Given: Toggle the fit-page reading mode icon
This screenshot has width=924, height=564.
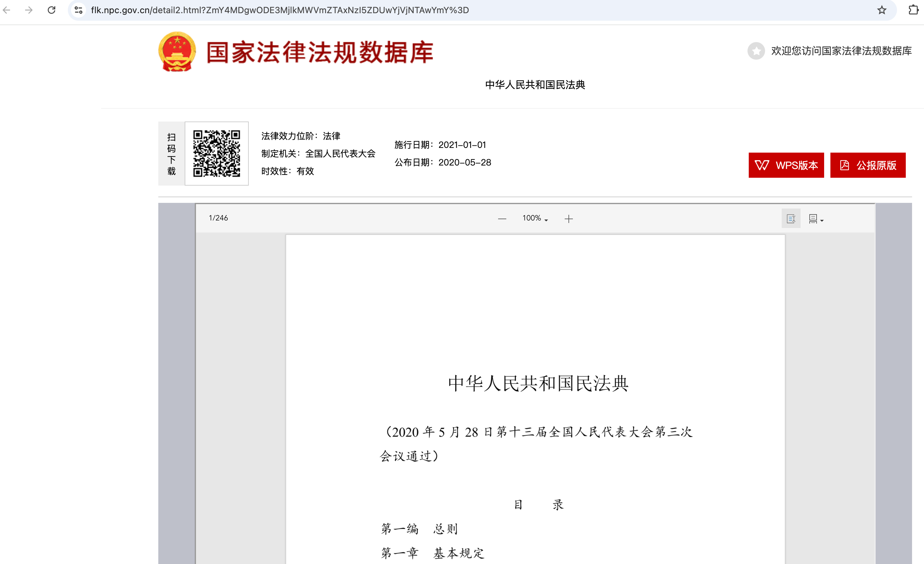Looking at the screenshot, I should tap(791, 219).
